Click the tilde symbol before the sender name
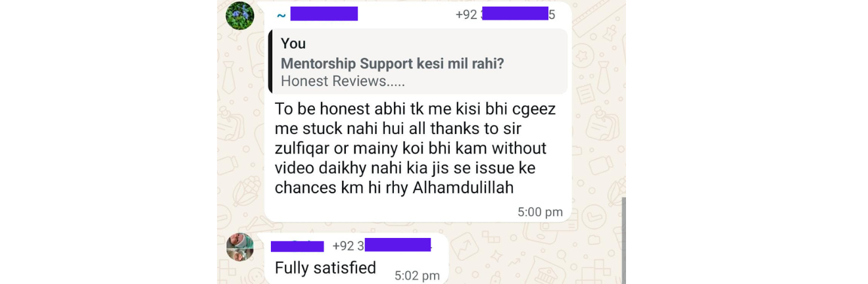This screenshot has height=284, width=868. click(x=281, y=15)
